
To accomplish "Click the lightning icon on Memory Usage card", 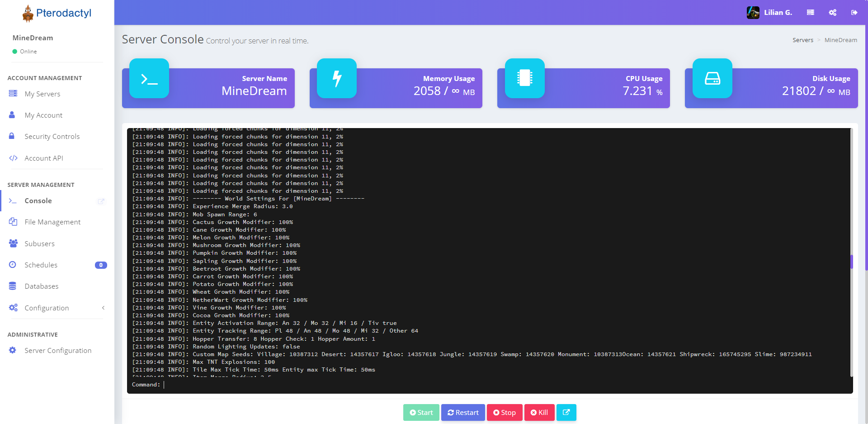I will [x=337, y=79].
